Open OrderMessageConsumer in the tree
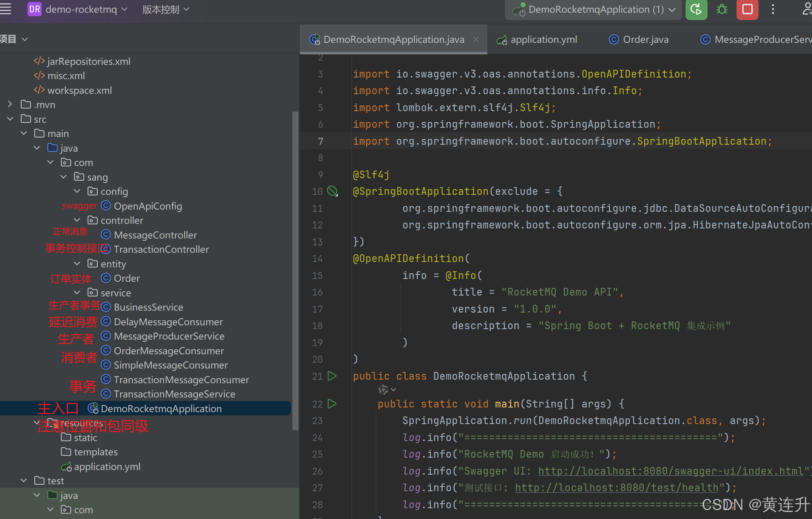Viewport: 812px width, 519px height. pyautogui.click(x=169, y=350)
